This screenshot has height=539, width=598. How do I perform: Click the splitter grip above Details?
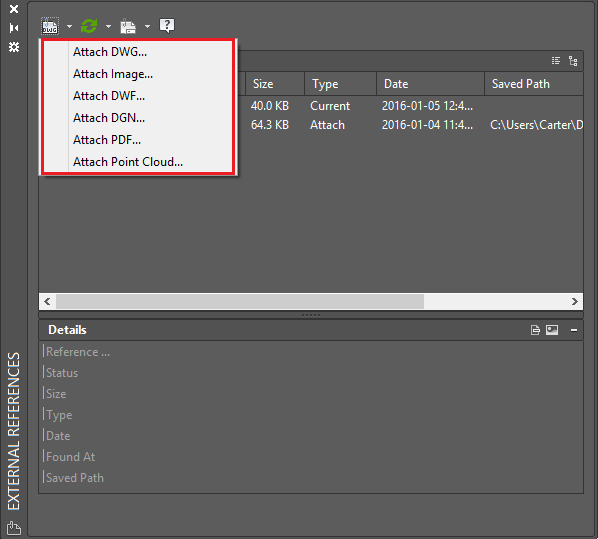tap(311, 315)
